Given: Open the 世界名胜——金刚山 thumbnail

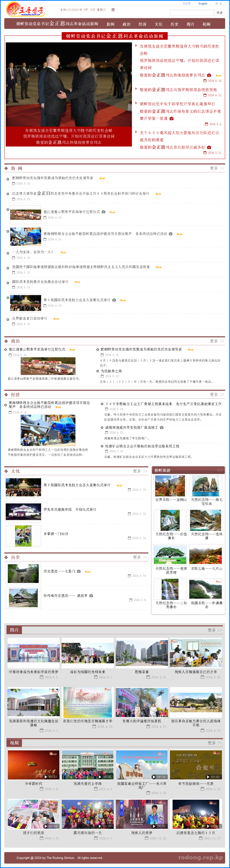Looking at the screenshot, I should point(170,486).
